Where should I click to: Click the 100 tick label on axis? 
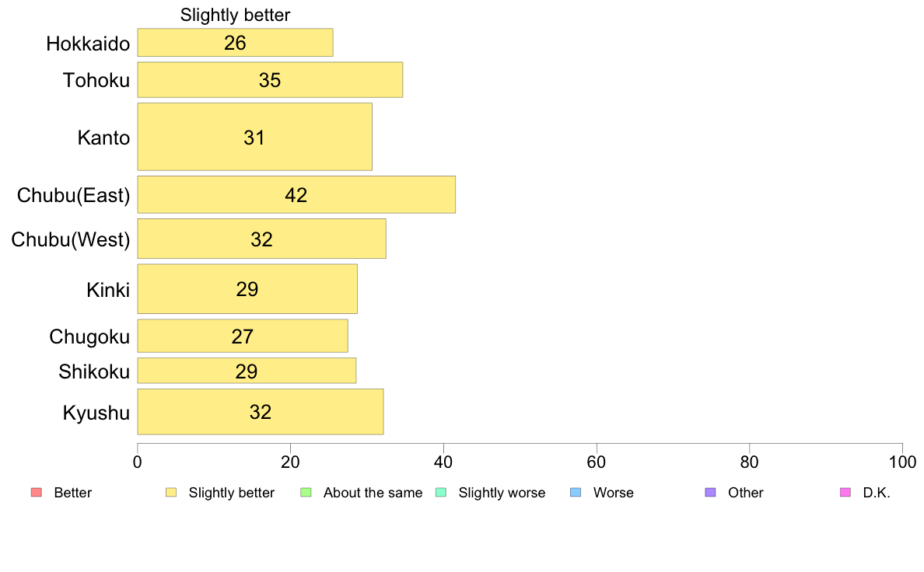902,462
